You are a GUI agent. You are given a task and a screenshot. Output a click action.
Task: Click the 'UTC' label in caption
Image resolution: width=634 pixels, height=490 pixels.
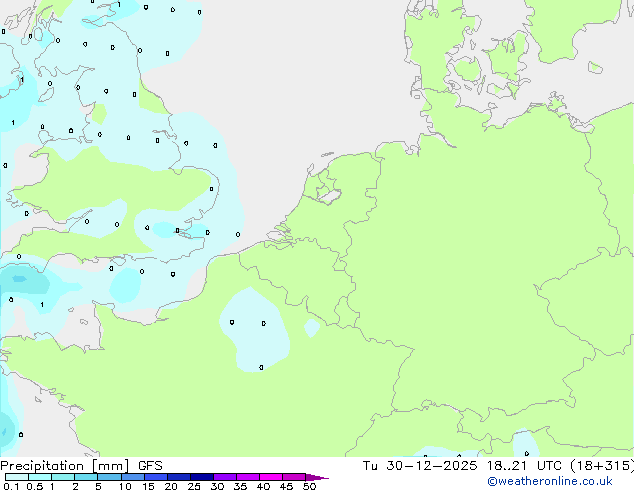pos(549,466)
